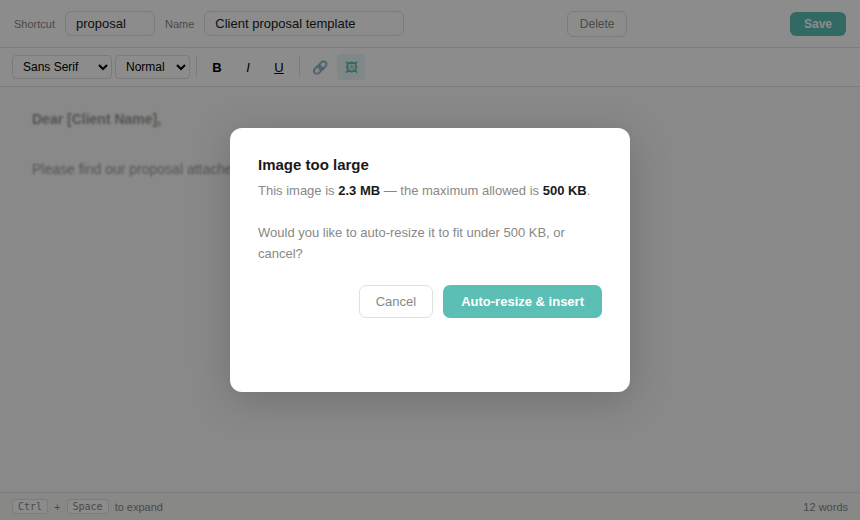The width and height of the screenshot is (860, 520).
Task: Click the Ctrl key hint
Action: point(30,506)
